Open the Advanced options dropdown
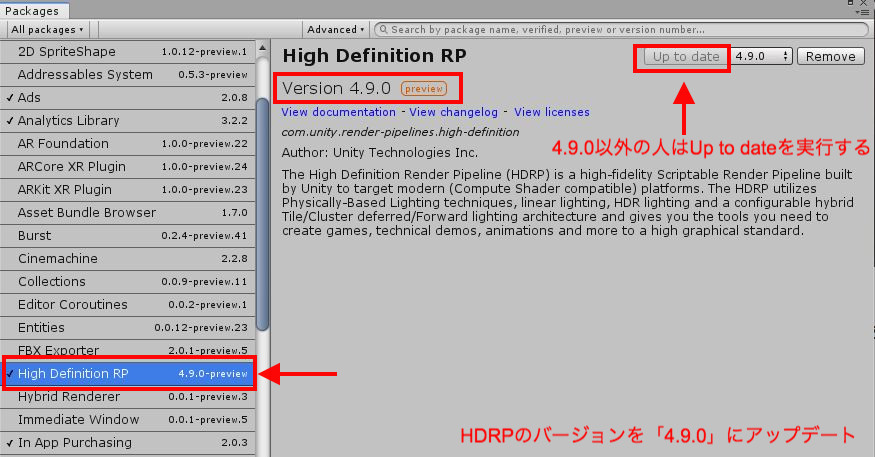The height and width of the screenshot is (457, 875). pyautogui.click(x=335, y=30)
